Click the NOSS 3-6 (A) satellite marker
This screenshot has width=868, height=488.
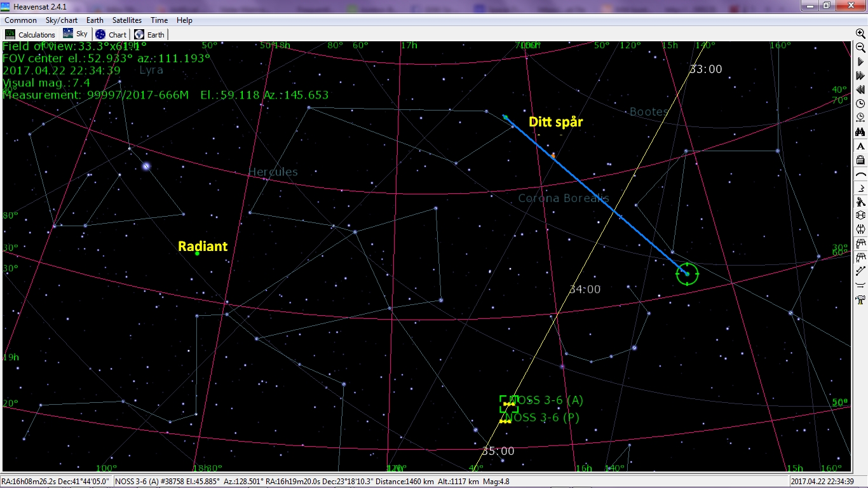tap(508, 403)
